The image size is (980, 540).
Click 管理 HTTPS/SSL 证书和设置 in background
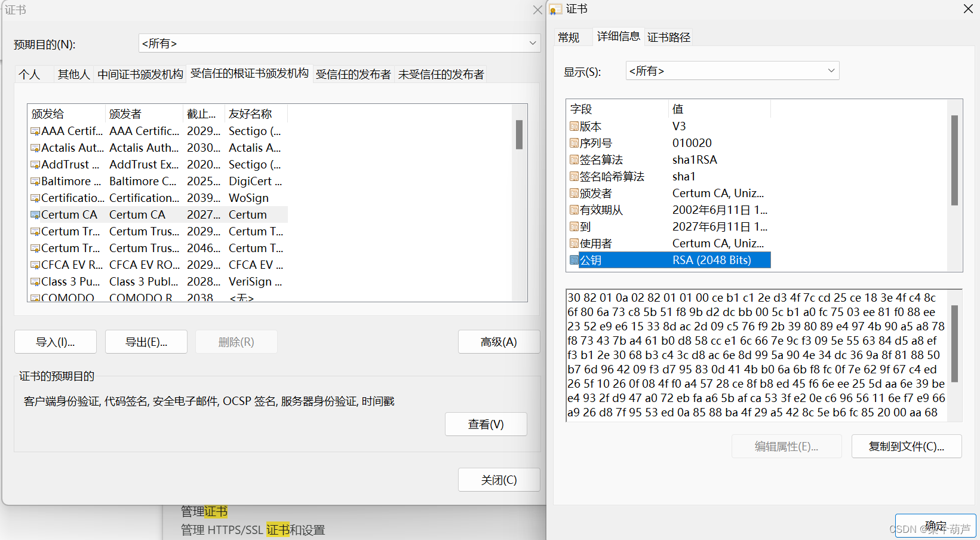coord(253,530)
